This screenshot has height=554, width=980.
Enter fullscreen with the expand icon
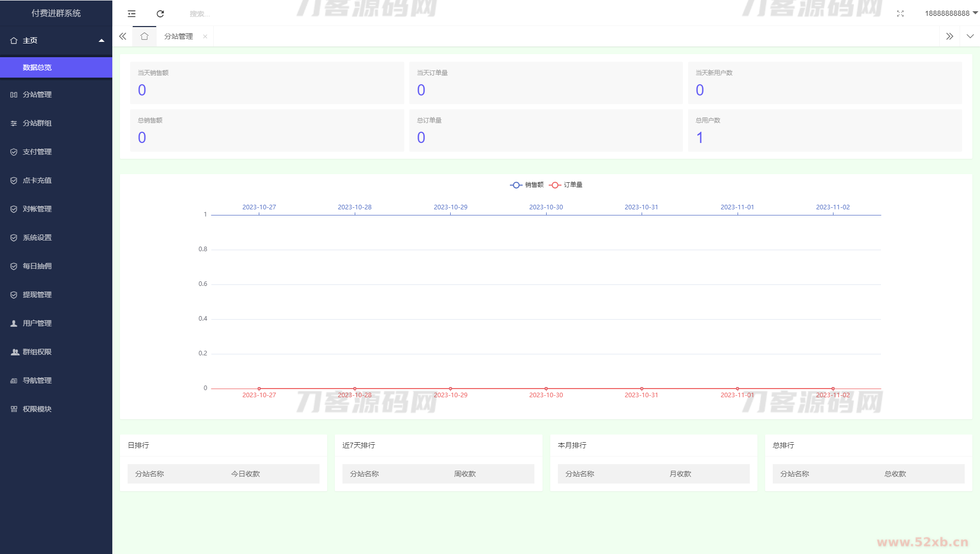900,14
